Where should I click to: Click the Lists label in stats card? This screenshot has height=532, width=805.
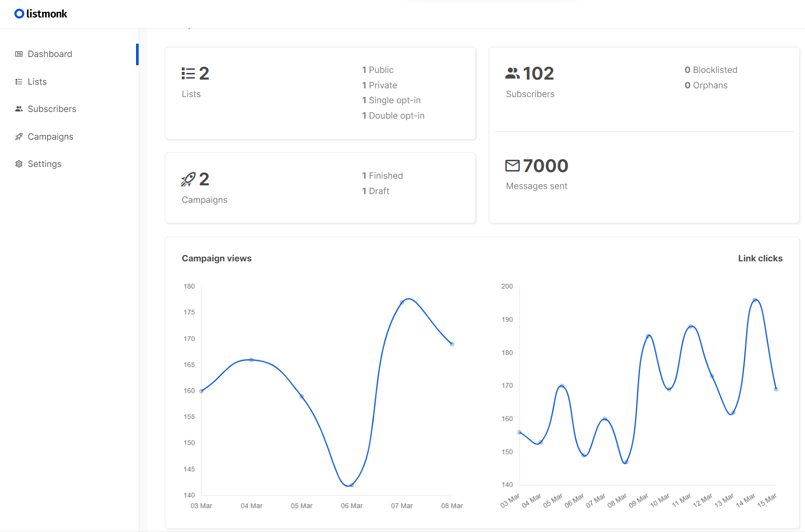(191, 94)
